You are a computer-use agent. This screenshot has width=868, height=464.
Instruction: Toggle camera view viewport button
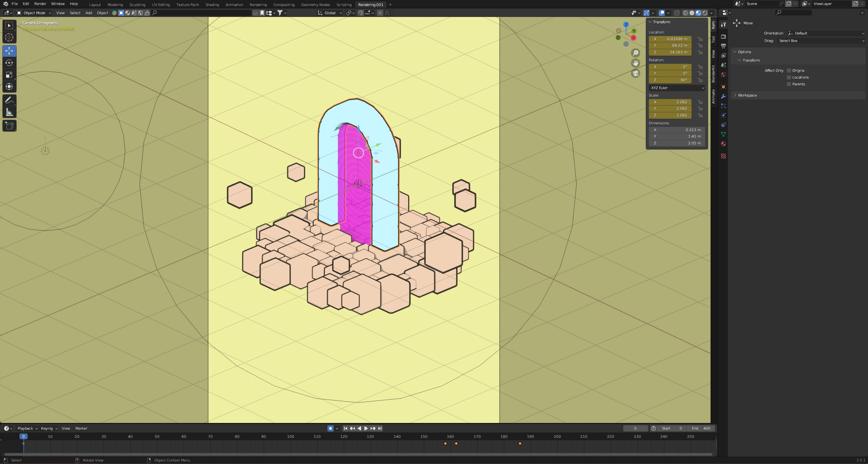pos(636,73)
